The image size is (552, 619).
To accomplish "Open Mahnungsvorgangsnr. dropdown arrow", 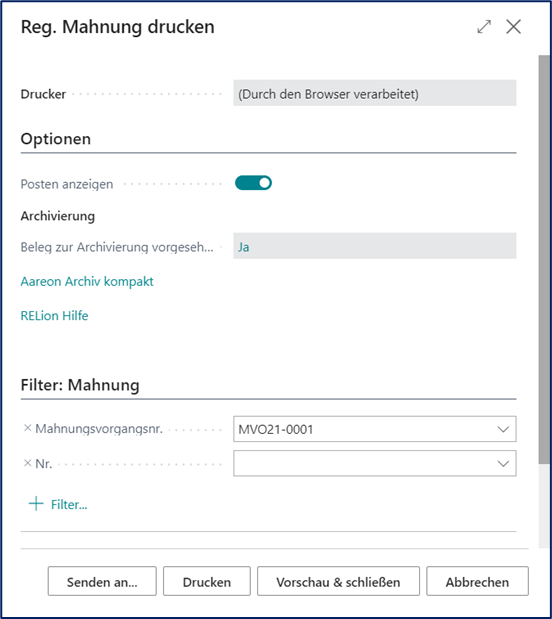I will (x=503, y=429).
